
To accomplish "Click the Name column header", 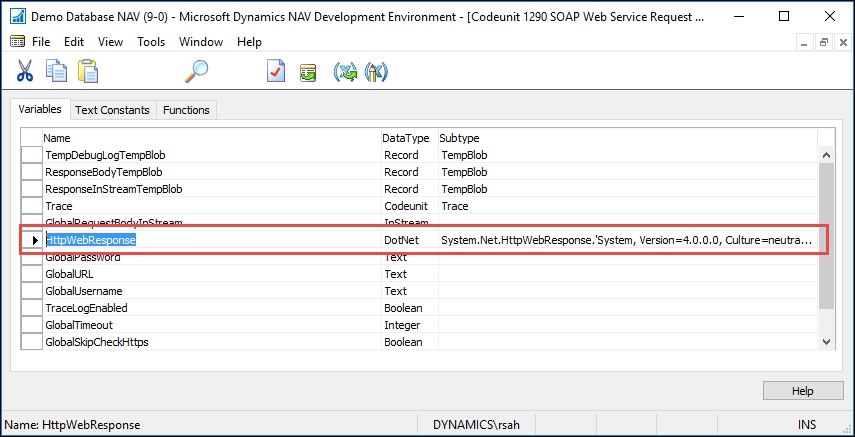I will 212,138.
